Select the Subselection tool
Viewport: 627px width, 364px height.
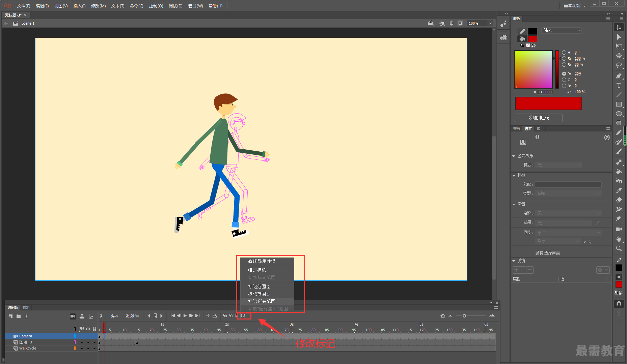(619, 37)
